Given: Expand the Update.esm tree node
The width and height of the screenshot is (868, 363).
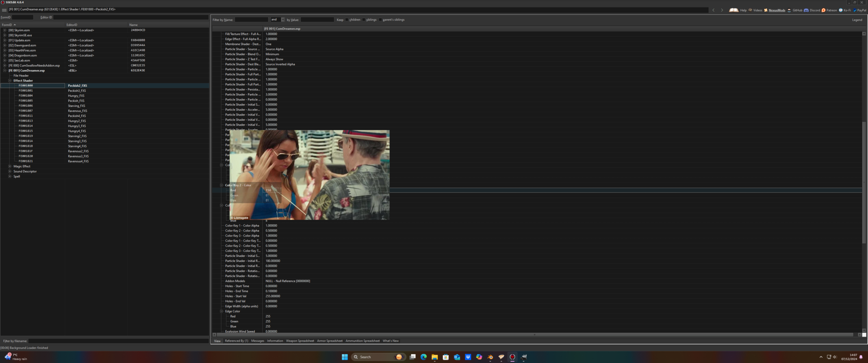Looking at the screenshot, I should point(5,40).
